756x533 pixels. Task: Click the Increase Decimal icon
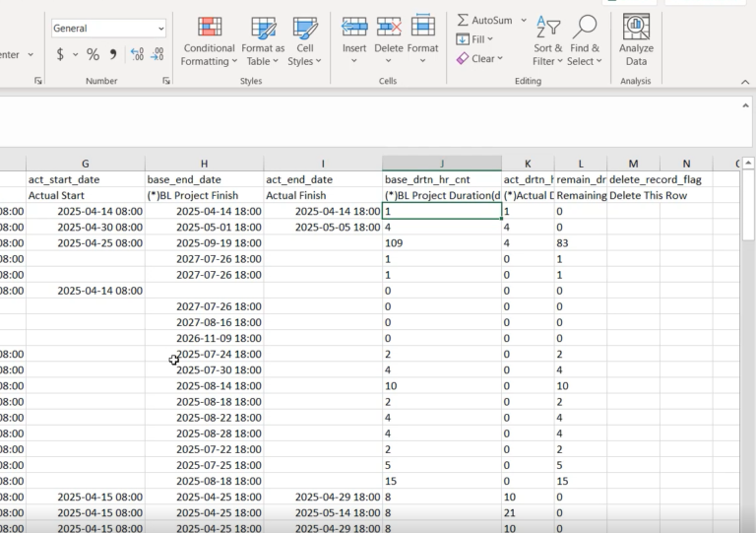click(x=138, y=54)
